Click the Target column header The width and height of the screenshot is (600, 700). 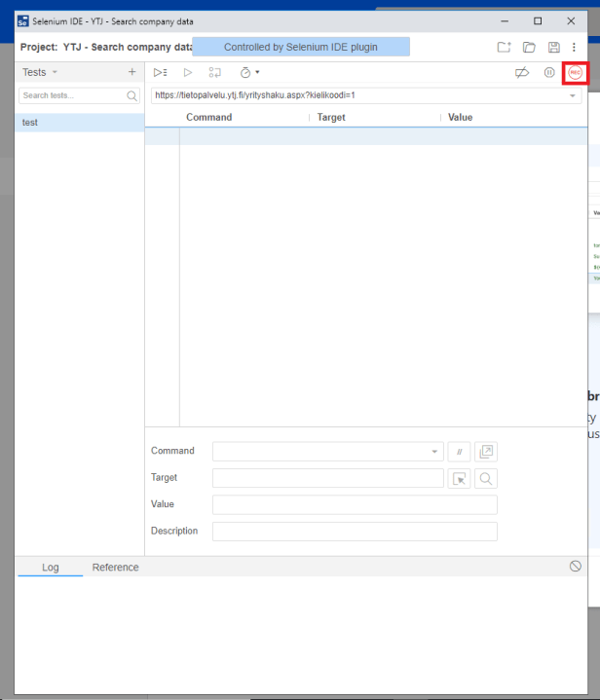point(331,117)
